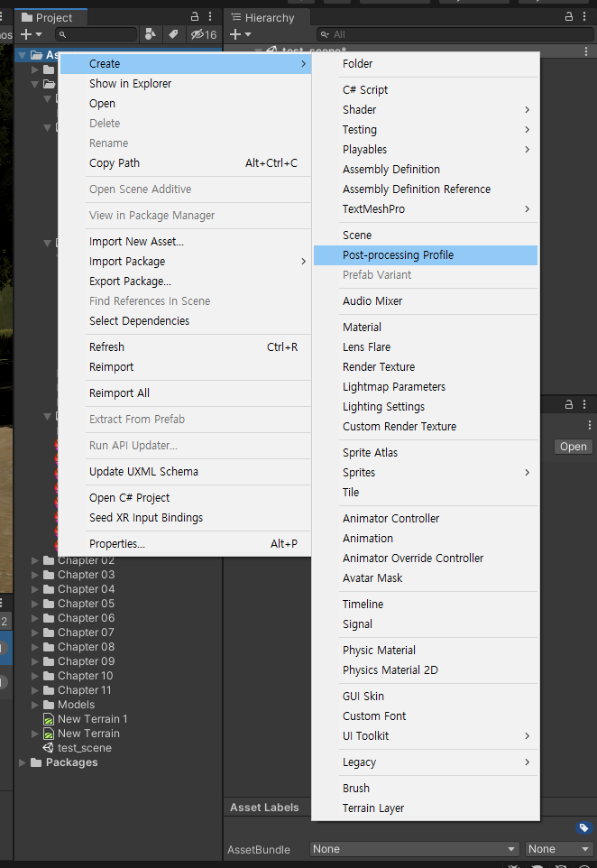Expand the Sprites submenu
Image resolution: width=597 pixels, height=868 pixels.
426,472
